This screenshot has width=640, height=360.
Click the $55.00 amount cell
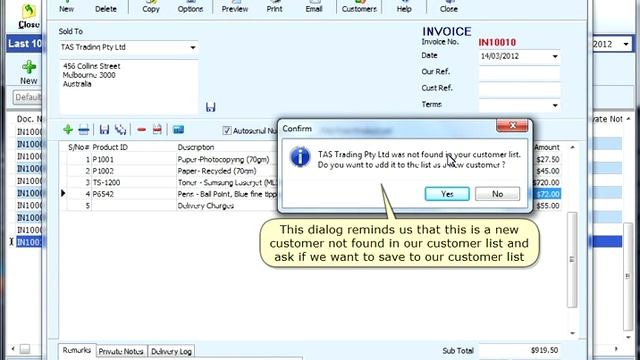click(x=547, y=206)
